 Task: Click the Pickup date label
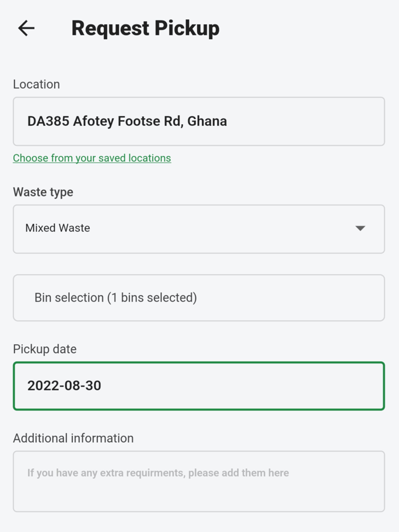coord(45,349)
